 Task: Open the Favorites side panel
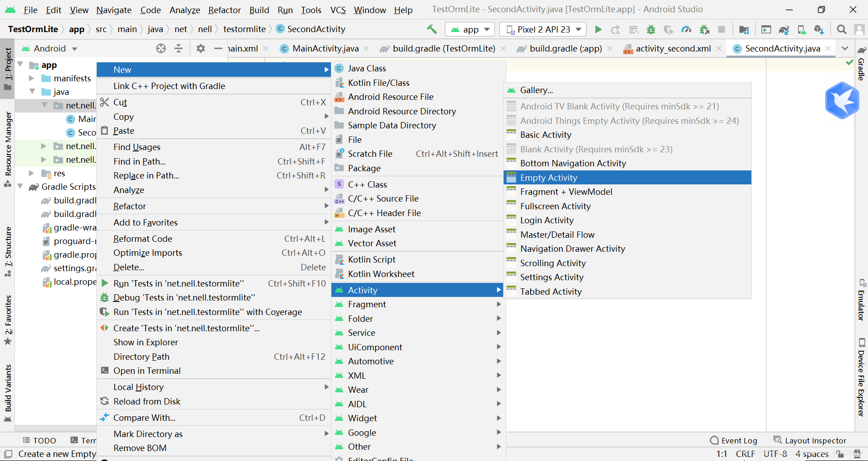pyautogui.click(x=8, y=320)
